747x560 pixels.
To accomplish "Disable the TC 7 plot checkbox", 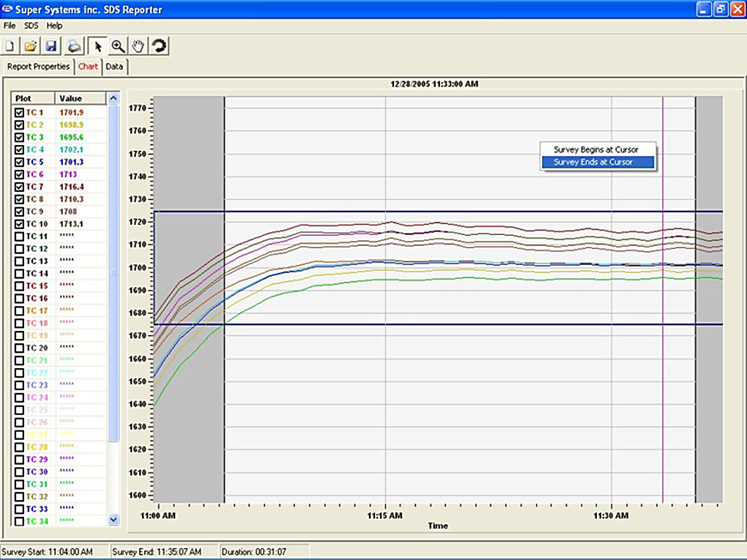I will click(20, 187).
